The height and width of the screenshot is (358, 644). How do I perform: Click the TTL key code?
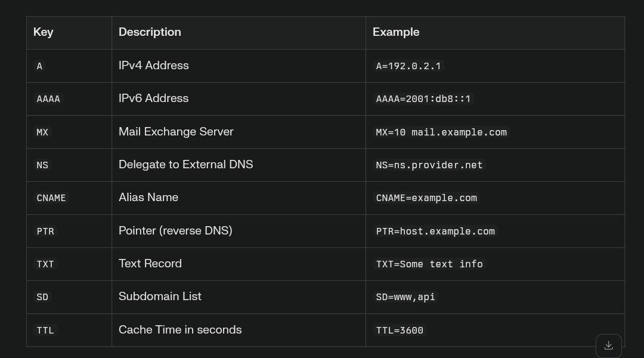(x=45, y=331)
